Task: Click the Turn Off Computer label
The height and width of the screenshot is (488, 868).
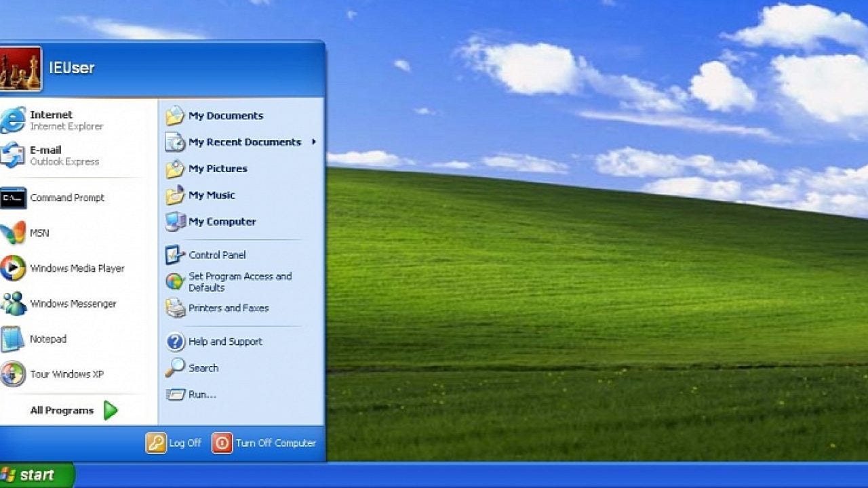Action: pos(276,443)
